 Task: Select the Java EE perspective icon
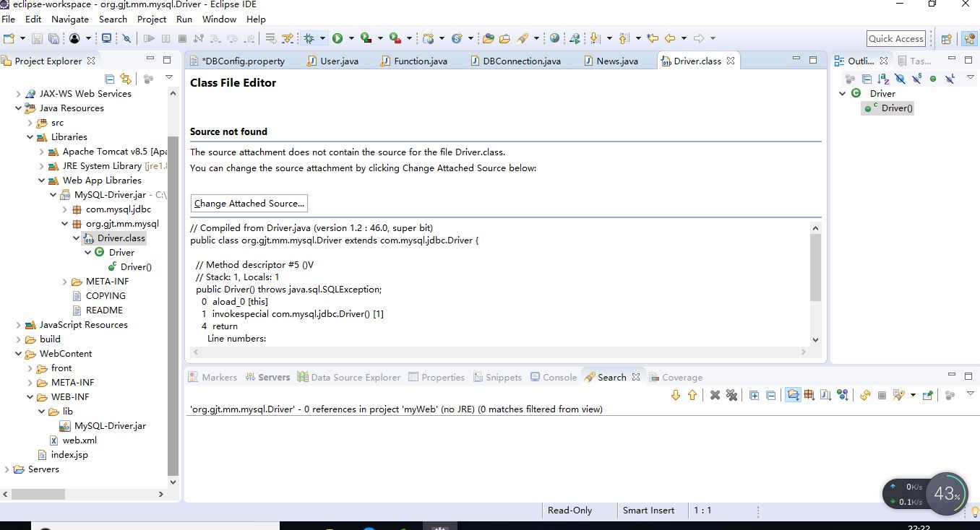pos(968,39)
